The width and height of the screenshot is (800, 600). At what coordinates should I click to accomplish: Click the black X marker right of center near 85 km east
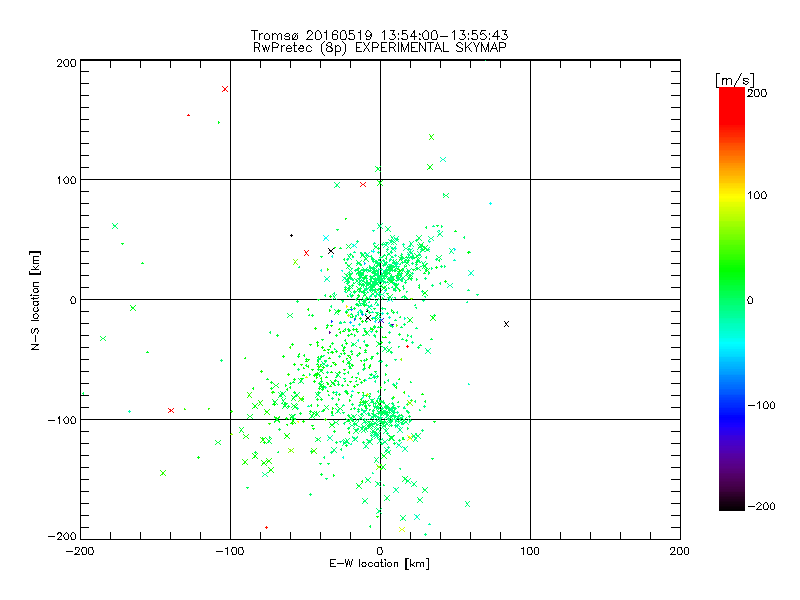coord(506,324)
